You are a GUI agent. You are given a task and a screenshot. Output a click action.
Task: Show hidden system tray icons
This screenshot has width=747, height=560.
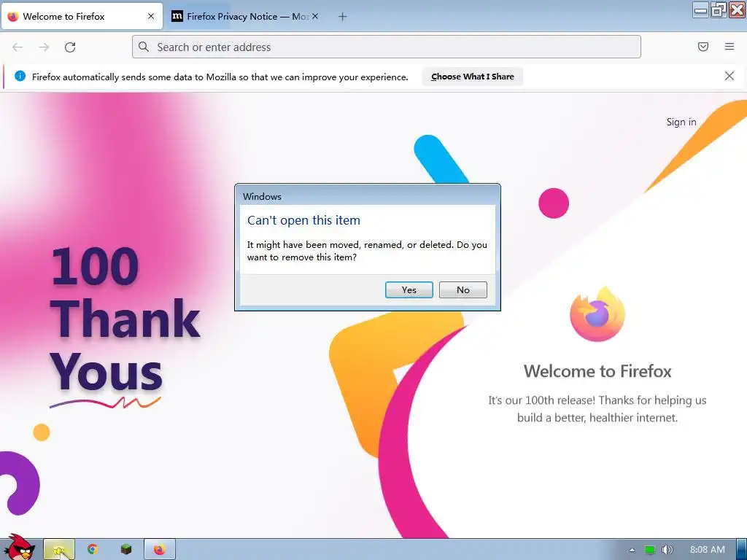(632, 550)
